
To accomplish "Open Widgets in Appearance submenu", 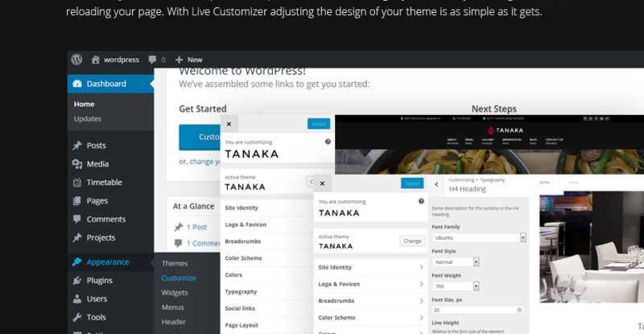I will [x=175, y=293].
